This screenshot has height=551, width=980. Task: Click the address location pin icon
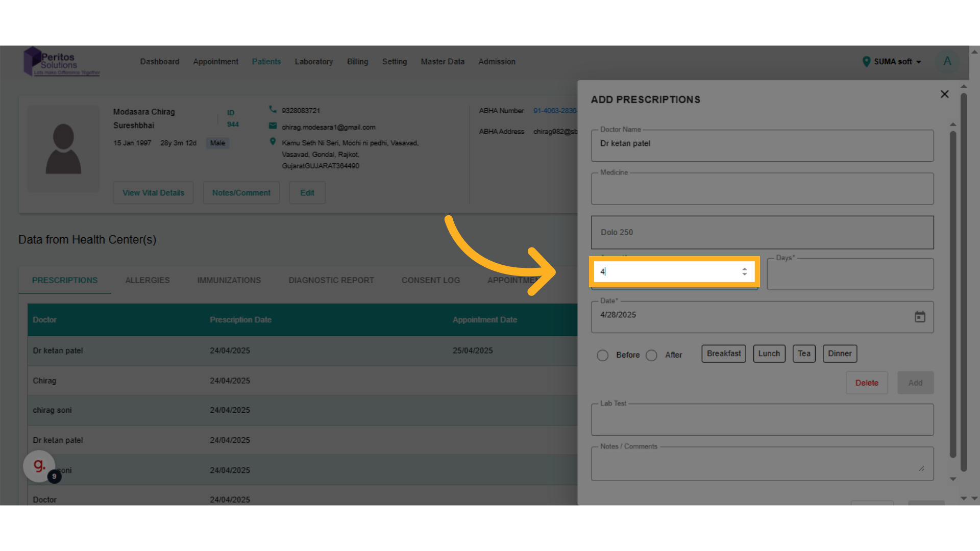tap(273, 142)
